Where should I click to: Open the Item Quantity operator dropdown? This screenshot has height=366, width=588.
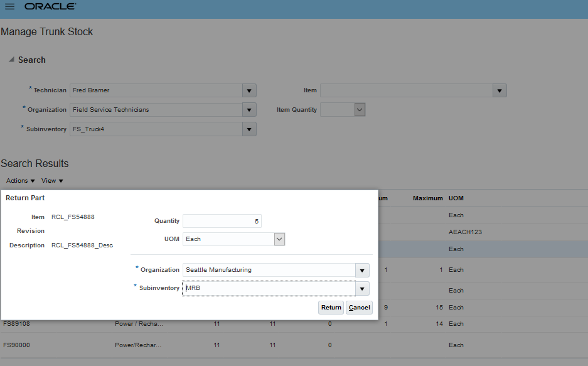tap(360, 110)
